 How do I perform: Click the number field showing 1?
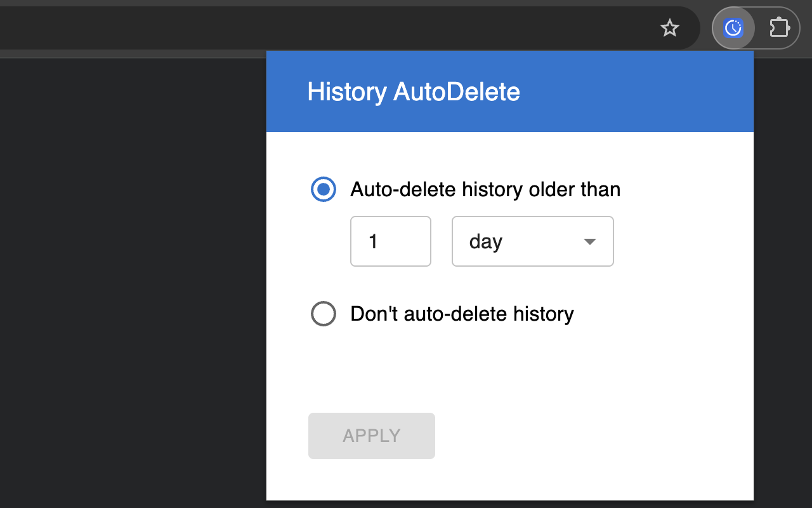391,241
